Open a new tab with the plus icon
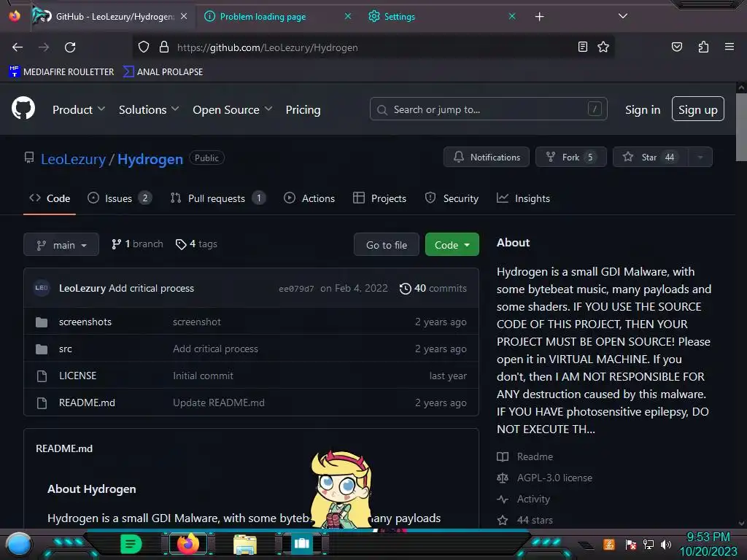Viewport: 747px width, 560px height. click(539, 17)
